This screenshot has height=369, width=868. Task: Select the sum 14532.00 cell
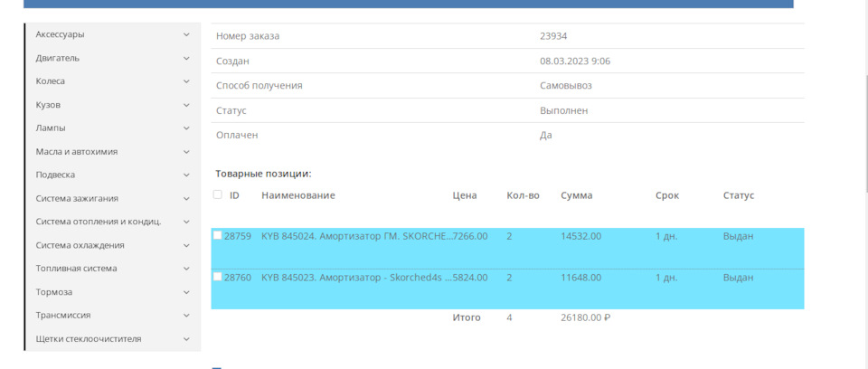pyautogui.click(x=580, y=236)
